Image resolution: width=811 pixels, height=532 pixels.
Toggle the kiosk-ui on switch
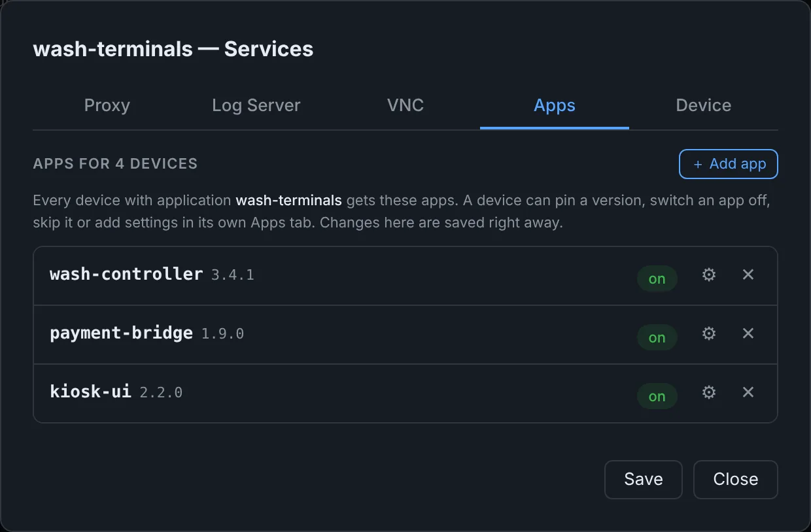tap(657, 397)
